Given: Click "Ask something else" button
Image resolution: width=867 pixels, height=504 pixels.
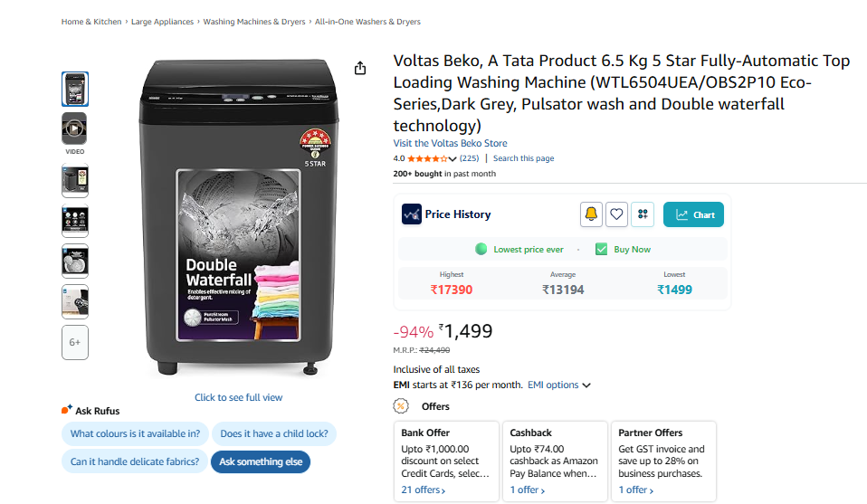Looking at the screenshot, I should tap(261, 461).
